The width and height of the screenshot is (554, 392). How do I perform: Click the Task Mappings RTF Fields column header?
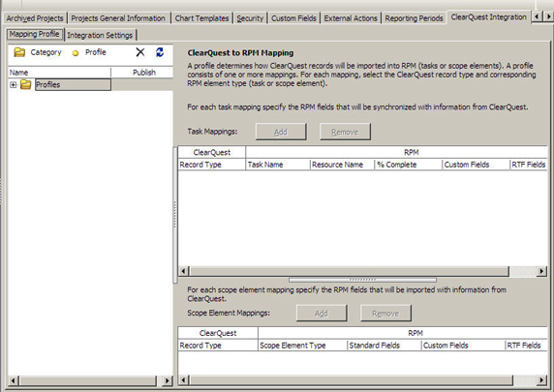pos(529,165)
